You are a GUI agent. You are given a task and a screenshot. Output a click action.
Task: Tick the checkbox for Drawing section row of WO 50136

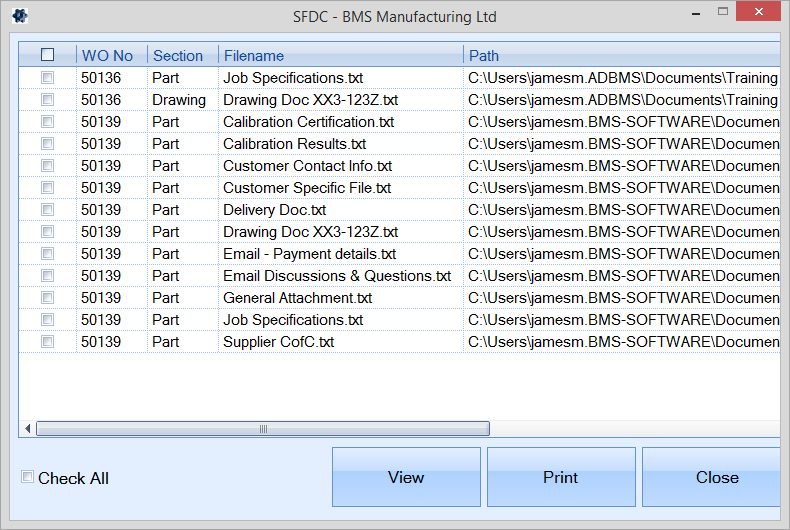47,100
